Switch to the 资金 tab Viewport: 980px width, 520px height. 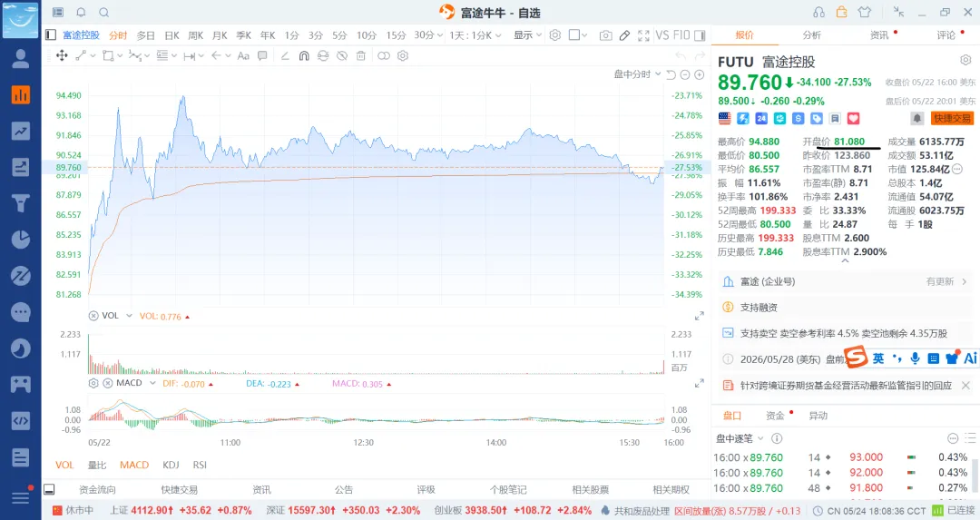click(x=775, y=416)
